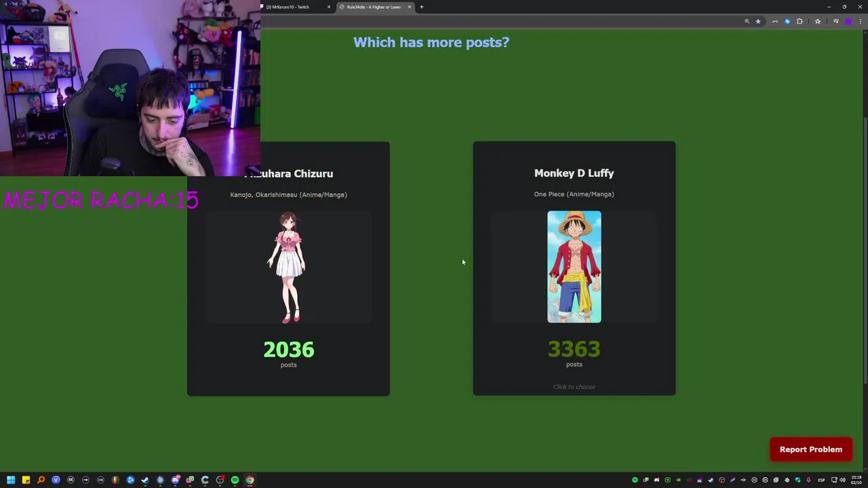
Task: Open Discord icon in system tray
Action: coord(657,480)
